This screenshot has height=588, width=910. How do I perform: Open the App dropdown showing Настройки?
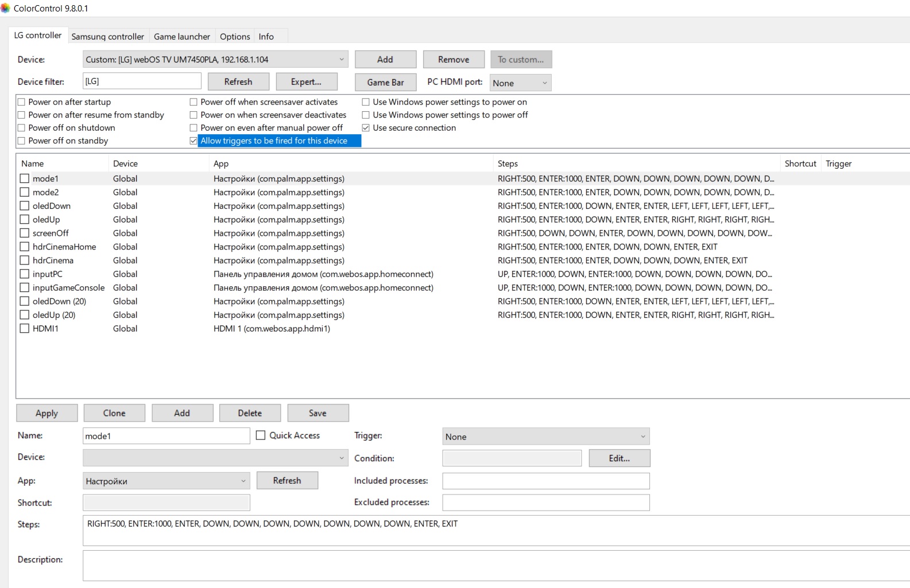point(166,481)
